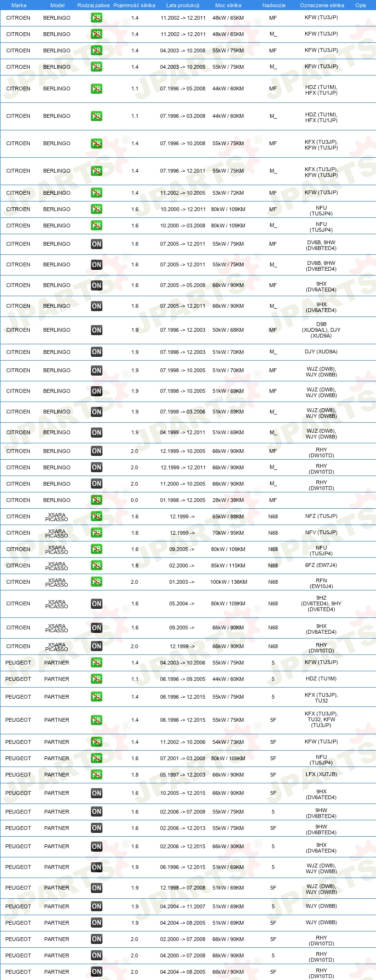Select HDZ (TU1M) engine code in Partner row
The image size is (376, 980).
coord(321,678)
